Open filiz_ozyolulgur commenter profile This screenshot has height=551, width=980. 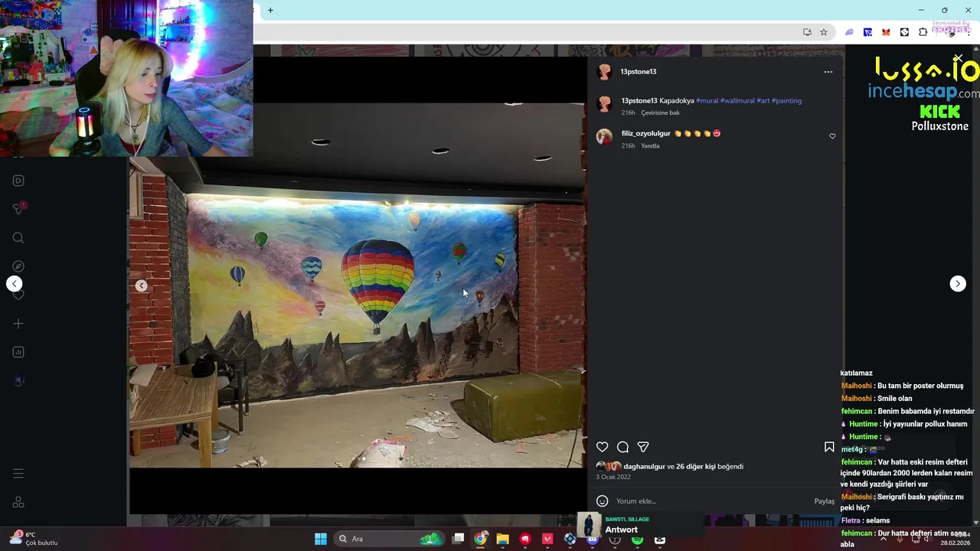(x=646, y=133)
